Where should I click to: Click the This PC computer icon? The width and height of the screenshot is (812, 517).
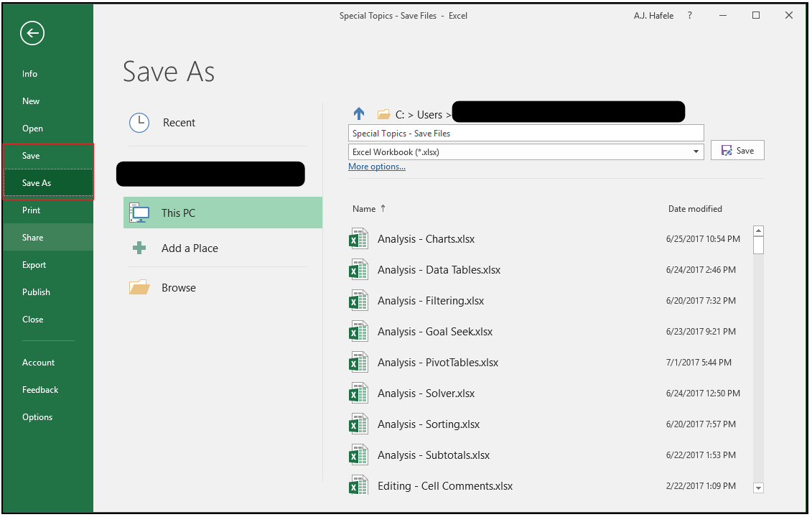139,213
